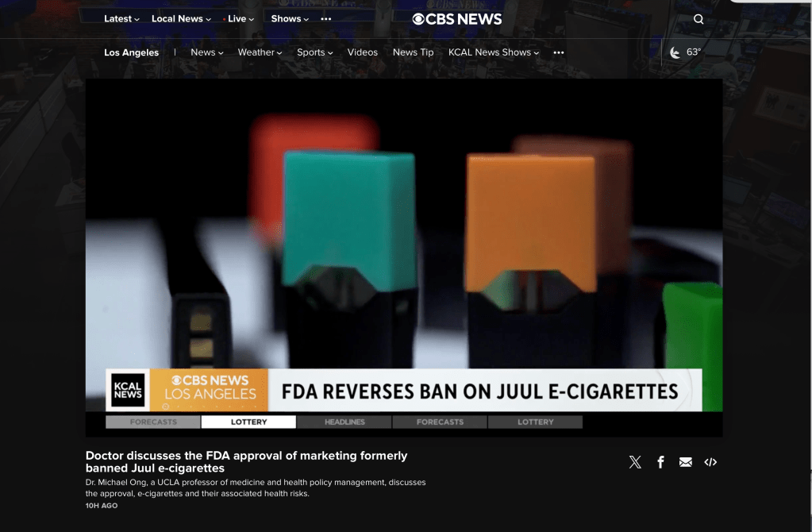The width and height of the screenshot is (812, 532).
Task: Open the top bar three-dots more menu
Action: point(326,19)
